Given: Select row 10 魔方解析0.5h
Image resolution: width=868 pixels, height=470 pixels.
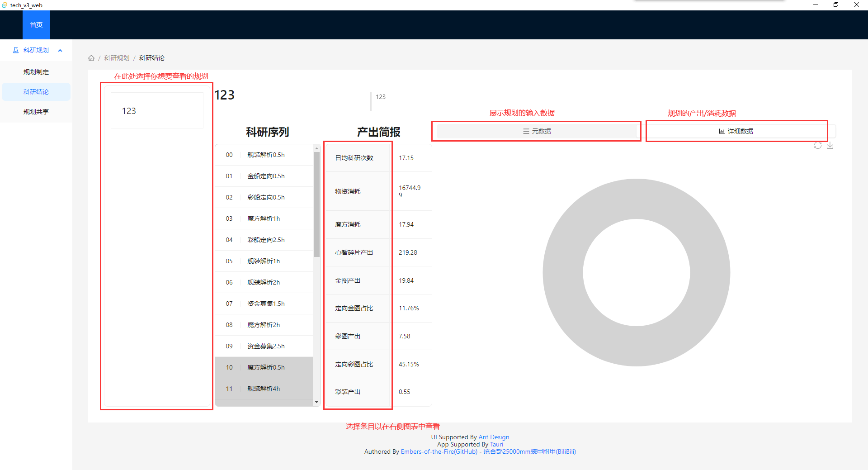Looking at the screenshot, I should tap(264, 367).
